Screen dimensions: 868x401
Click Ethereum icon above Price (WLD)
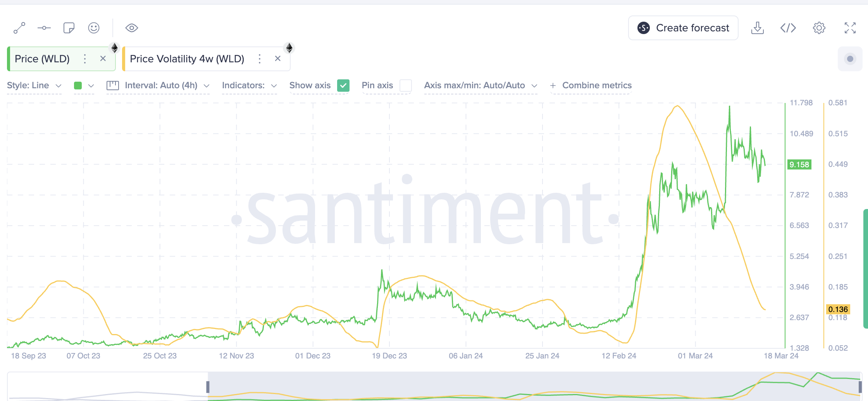click(x=115, y=48)
